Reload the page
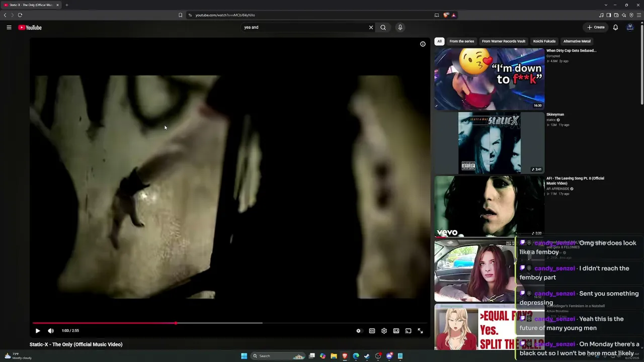Screen dimensions: 644x362 coord(20,15)
